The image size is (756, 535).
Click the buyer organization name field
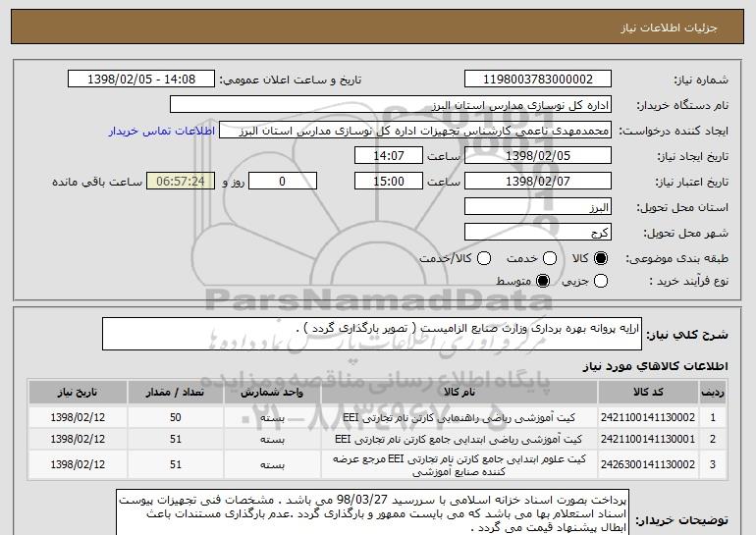[391, 105]
